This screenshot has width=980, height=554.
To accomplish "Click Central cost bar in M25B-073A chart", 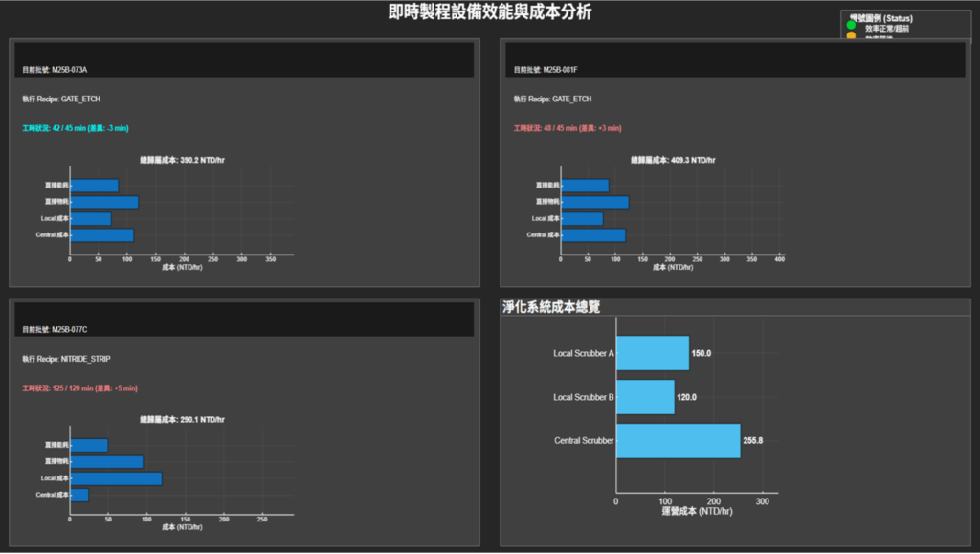I will [x=101, y=235].
